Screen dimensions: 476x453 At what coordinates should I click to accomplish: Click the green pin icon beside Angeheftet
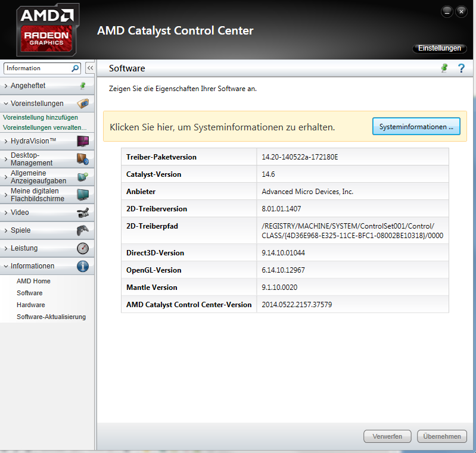point(83,86)
